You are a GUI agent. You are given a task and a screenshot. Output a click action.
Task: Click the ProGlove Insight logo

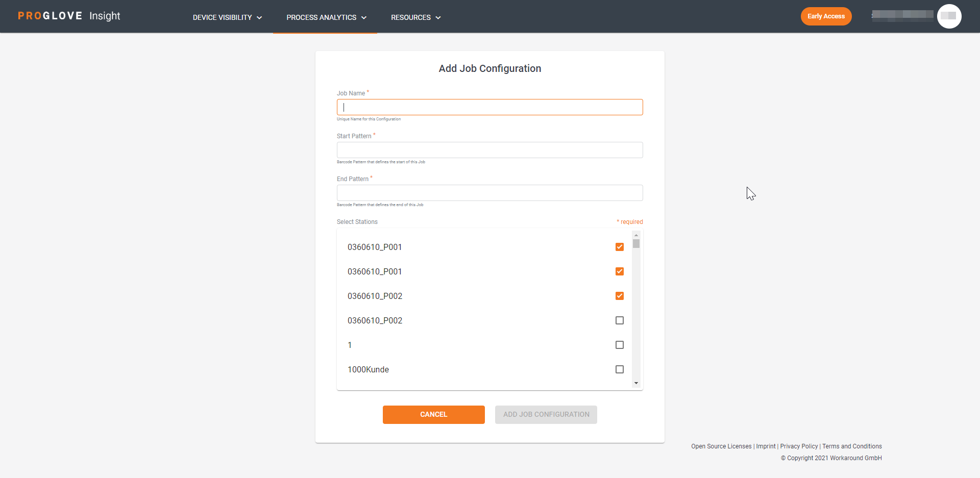[69, 16]
